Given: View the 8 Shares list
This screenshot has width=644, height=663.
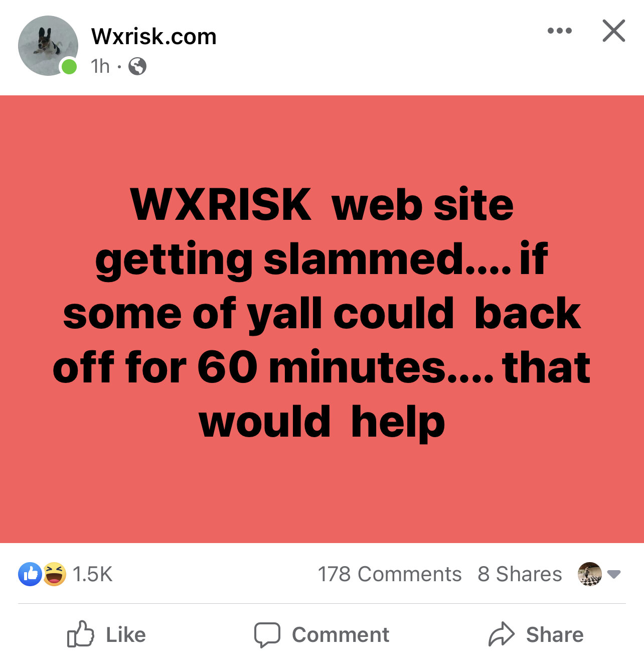Looking at the screenshot, I should click(x=520, y=574).
